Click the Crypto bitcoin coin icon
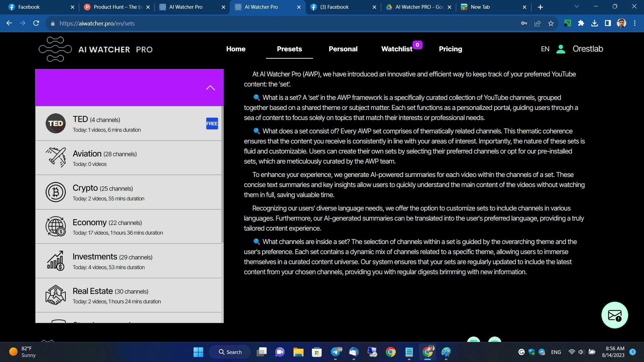This screenshot has height=362, width=644. (x=56, y=192)
